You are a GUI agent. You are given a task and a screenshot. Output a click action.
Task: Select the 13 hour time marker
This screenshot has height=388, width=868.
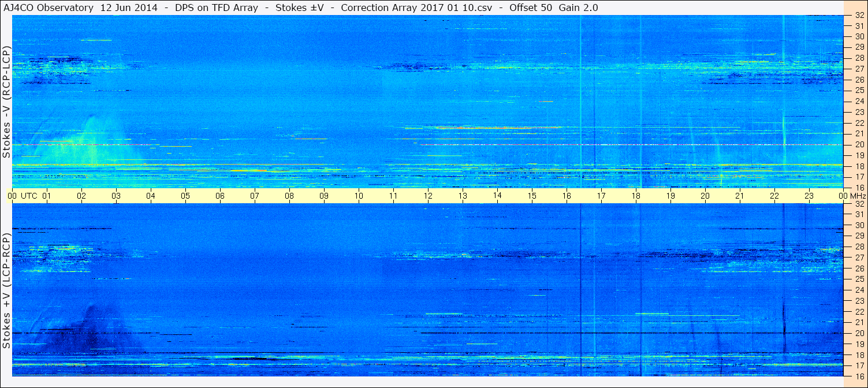pos(463,196)
